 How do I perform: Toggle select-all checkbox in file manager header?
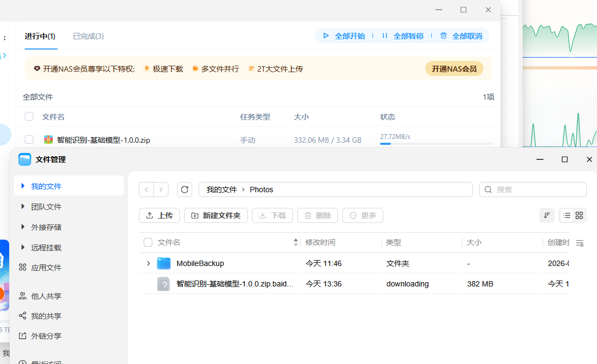[x=148, y=242]
